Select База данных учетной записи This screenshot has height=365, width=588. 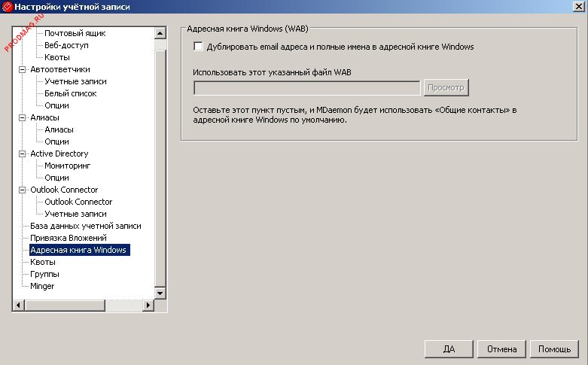(x=85, y=226)
